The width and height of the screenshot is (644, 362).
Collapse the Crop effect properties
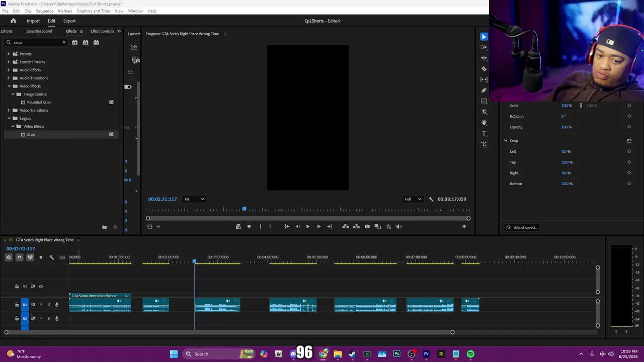506,141
